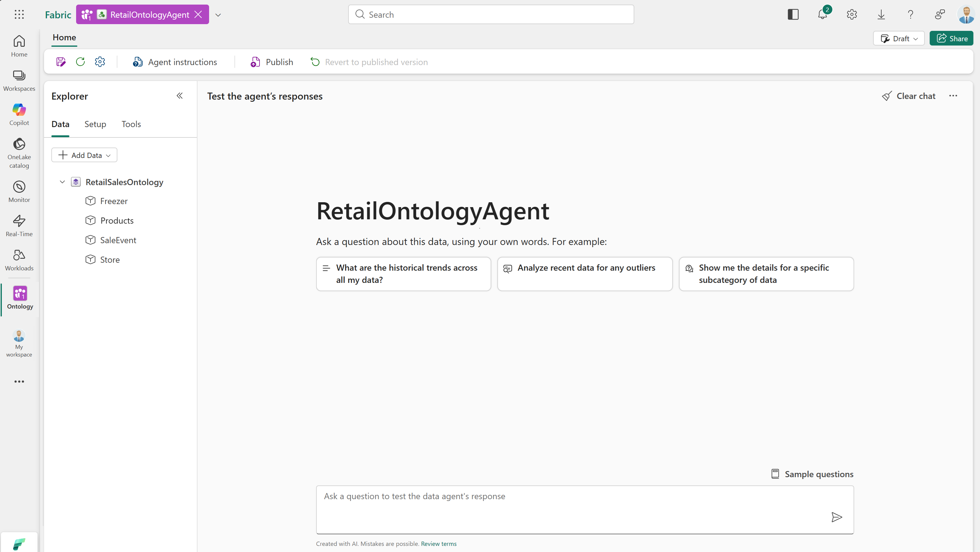Click the app launcher grid icon
The image size is (980, 552).
(x=19, y=14)
